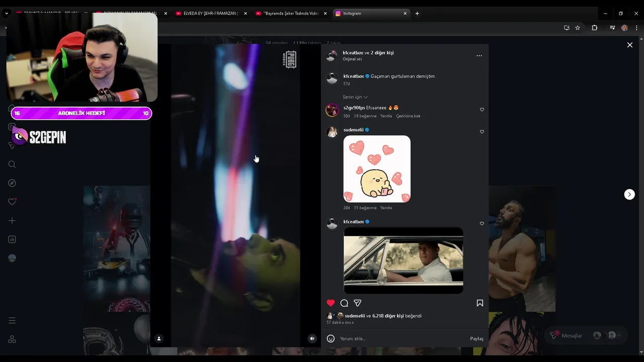Click the install app icon in the address bar

(567, 28)
